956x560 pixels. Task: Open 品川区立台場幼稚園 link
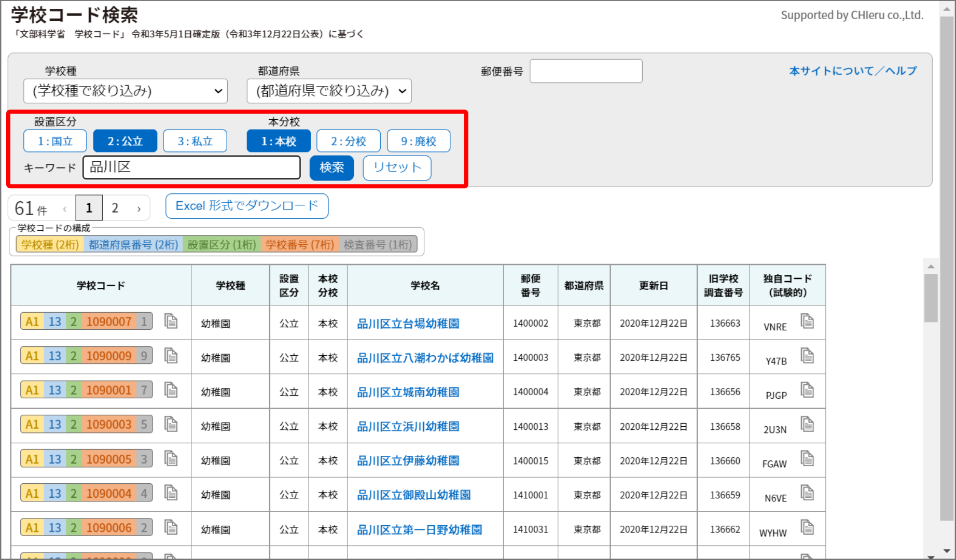click(x=408, y=324)
